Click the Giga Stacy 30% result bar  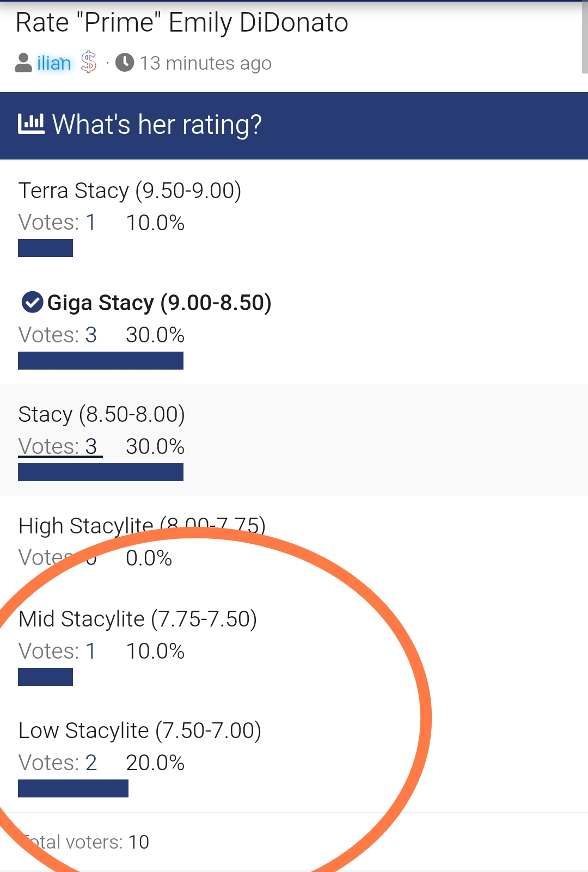pyautogui.click(x=101, y=360)
